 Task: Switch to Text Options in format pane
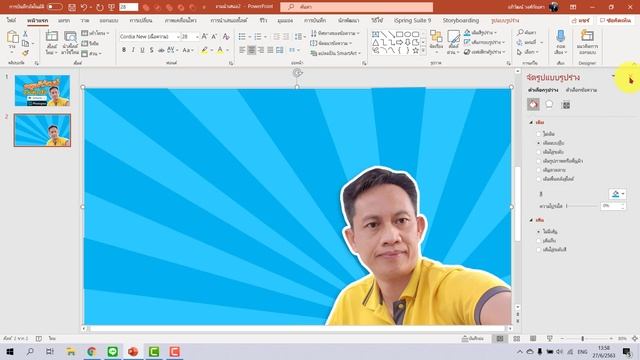(581, 90)
